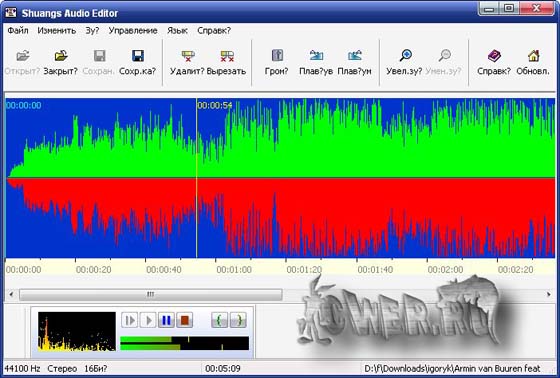
Task: Set selection end with right brace button
Action: pyautogui.click(x=238, y=320)
